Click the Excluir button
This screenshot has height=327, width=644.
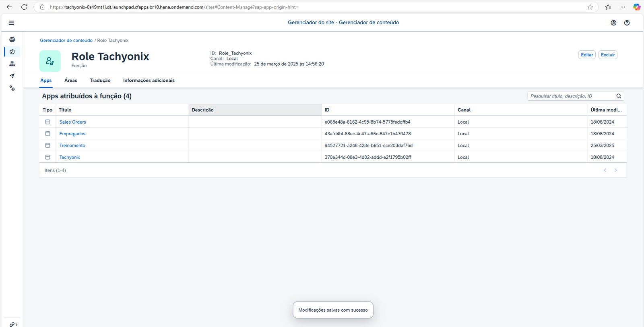tap(608, 55)
